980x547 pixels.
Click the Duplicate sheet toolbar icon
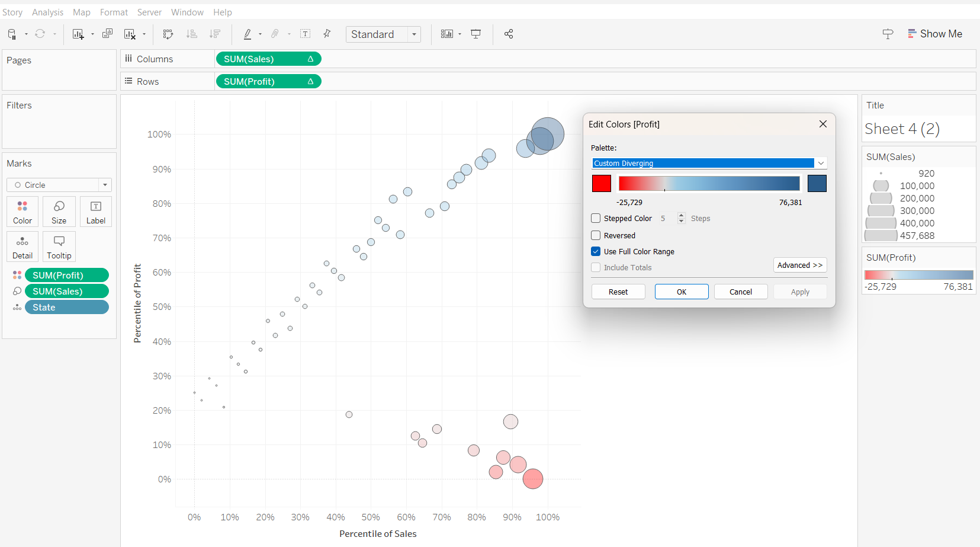click(107, 34)
